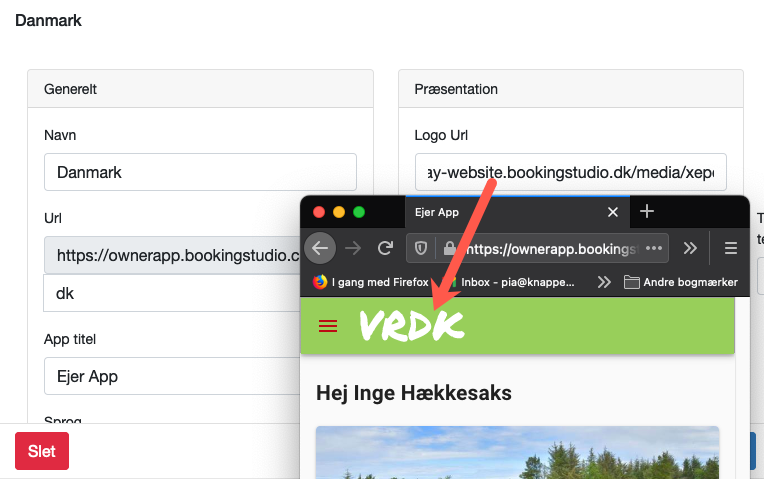This screenshot has width=764, height=480.
Task: Click the Logo Url label
Action: (441, 135)
